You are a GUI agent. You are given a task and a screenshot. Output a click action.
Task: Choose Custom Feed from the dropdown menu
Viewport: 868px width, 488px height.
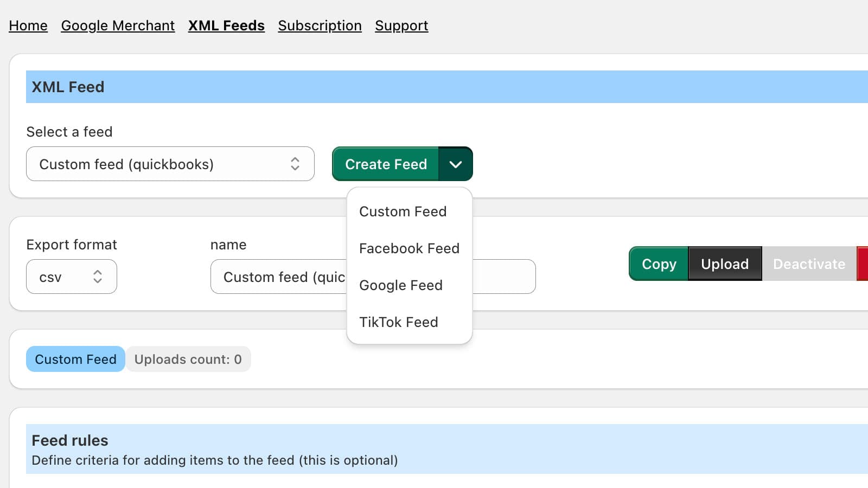point(403,211)
